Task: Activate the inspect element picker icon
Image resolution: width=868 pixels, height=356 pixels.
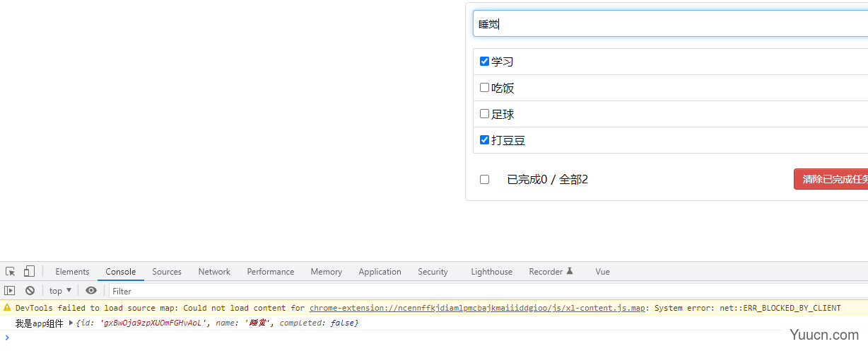Action: (x=11, y=272)
